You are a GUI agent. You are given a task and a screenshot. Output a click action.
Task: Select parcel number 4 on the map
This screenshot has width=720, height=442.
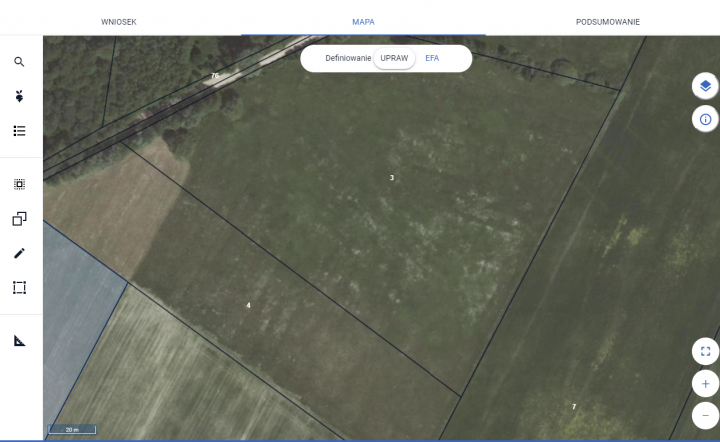click(x=248, y=304)
